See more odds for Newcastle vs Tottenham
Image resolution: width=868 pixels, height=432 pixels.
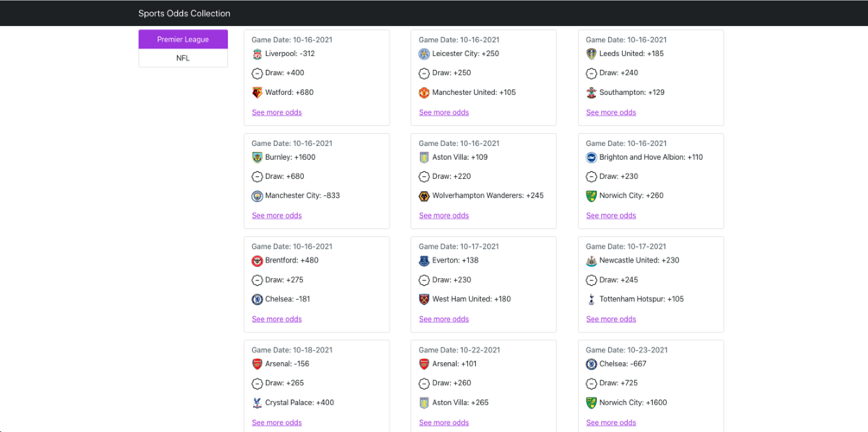pyautogui.click(x=611, y=319)
